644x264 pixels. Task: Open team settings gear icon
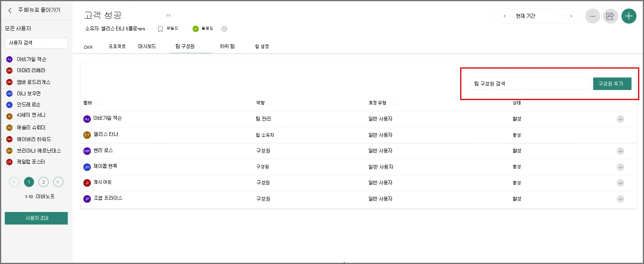(224, 29)
